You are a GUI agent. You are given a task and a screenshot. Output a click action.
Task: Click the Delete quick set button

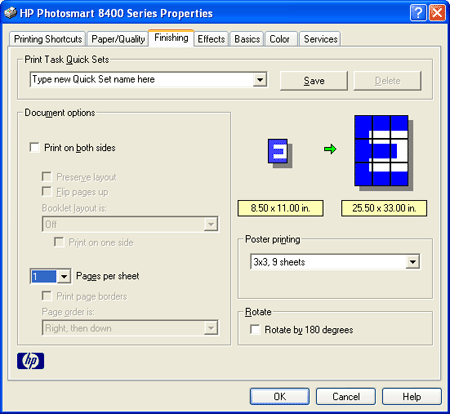pos(387,81)
